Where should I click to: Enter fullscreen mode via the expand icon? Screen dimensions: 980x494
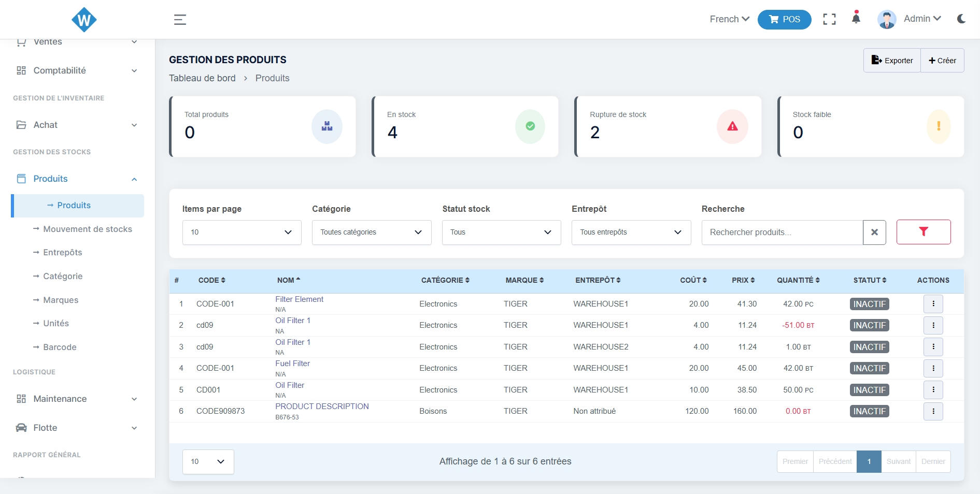829,20
